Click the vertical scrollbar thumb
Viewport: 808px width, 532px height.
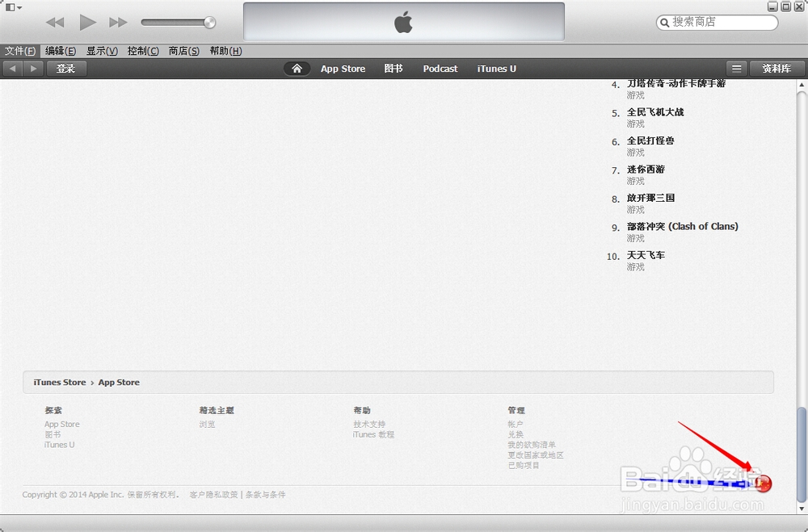coord(802,453)
